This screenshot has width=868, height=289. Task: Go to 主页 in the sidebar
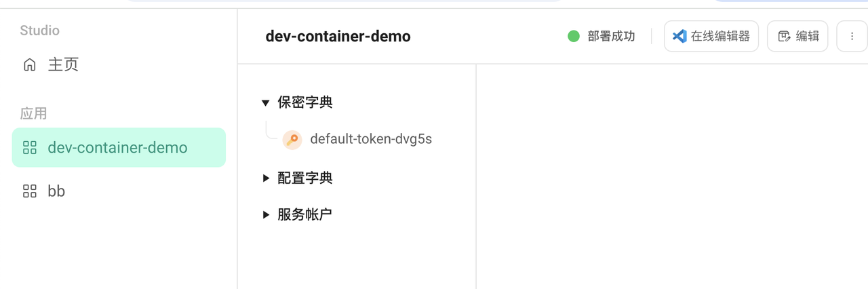click(x=63, y=64)
